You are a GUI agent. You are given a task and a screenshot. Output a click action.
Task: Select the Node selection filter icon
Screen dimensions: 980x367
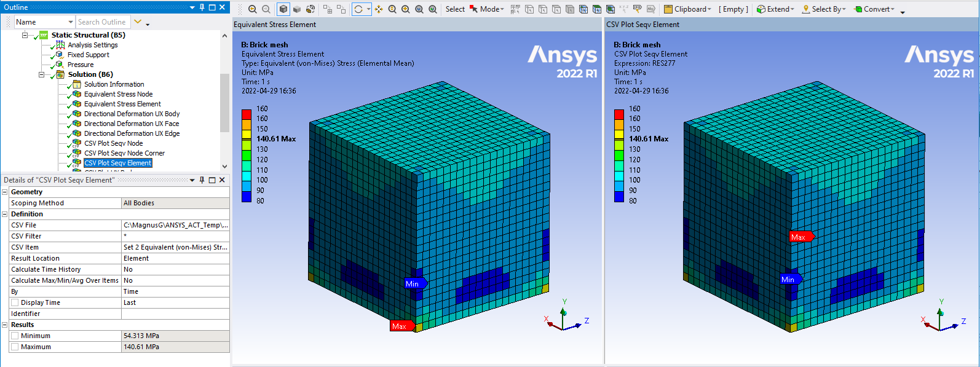[x=583, y=9]
